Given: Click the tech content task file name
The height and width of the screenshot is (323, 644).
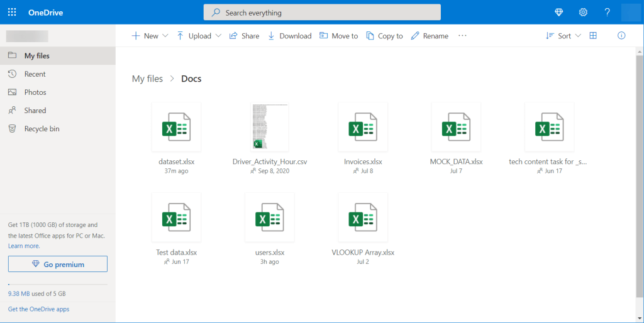Looking at the screenshot, I should [x=548, y=161].
